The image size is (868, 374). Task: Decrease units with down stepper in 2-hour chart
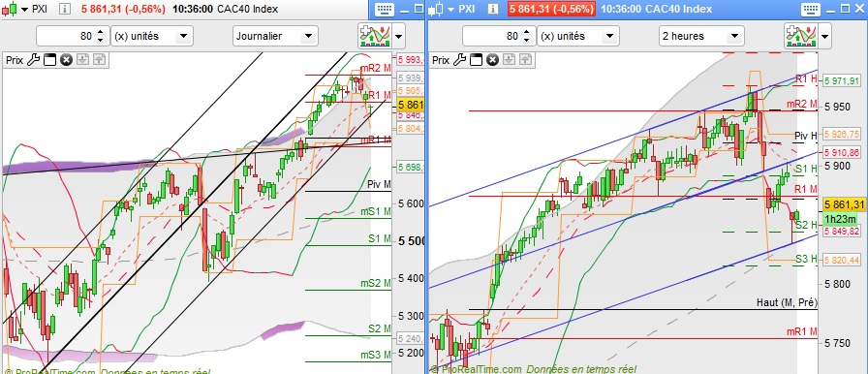[526, 41]
